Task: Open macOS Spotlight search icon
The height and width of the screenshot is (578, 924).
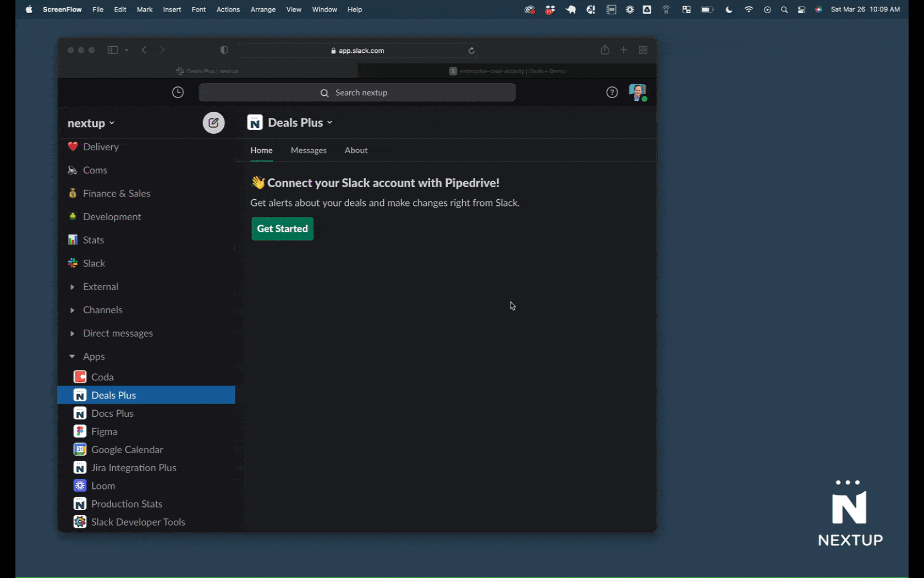Action: [x=784, y=9]
